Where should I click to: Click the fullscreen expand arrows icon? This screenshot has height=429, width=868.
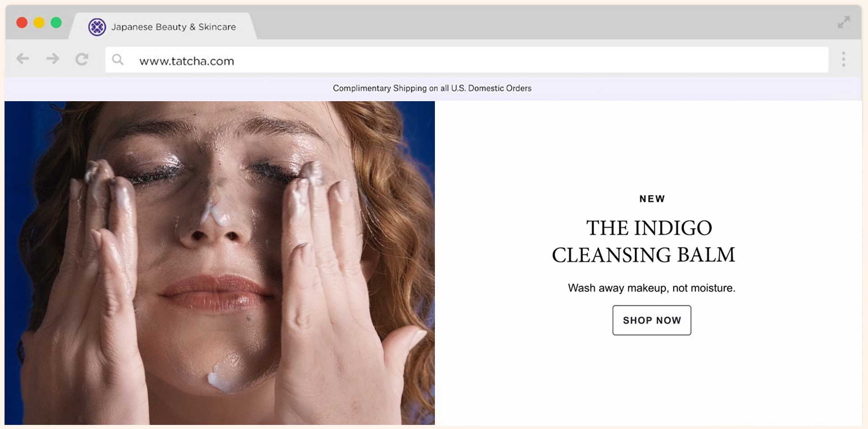843,22
